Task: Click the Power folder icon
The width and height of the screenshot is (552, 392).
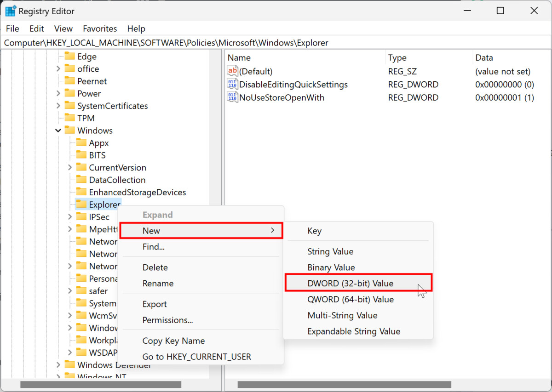Action: (70, 93)
